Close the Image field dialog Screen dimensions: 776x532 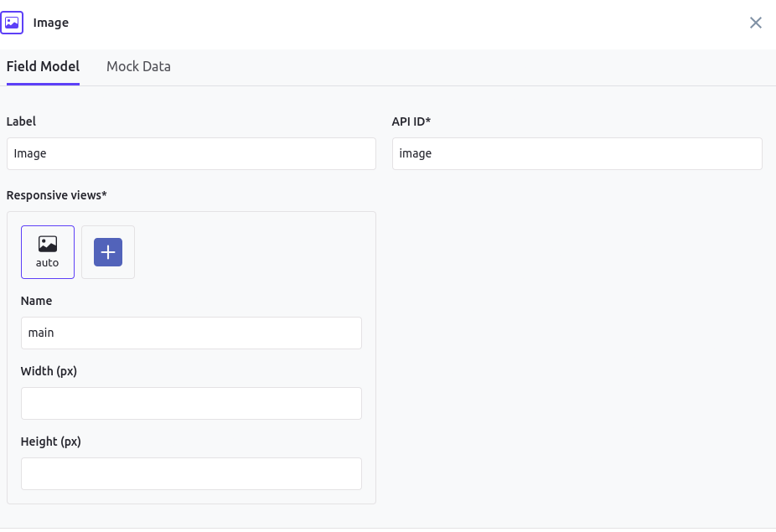(x=755, y=23)
